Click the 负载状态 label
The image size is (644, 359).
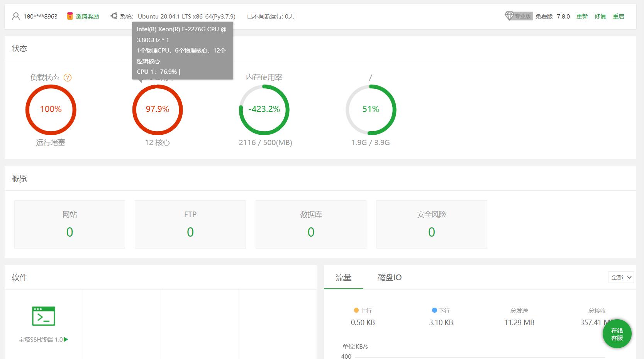pos(44,77)
